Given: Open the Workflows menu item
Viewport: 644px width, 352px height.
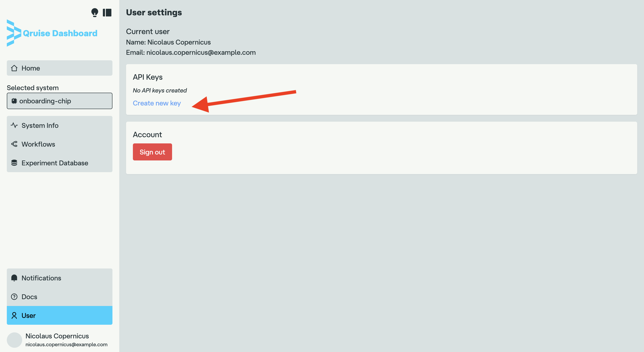Looking at the screenshot, I should [38, 144].
